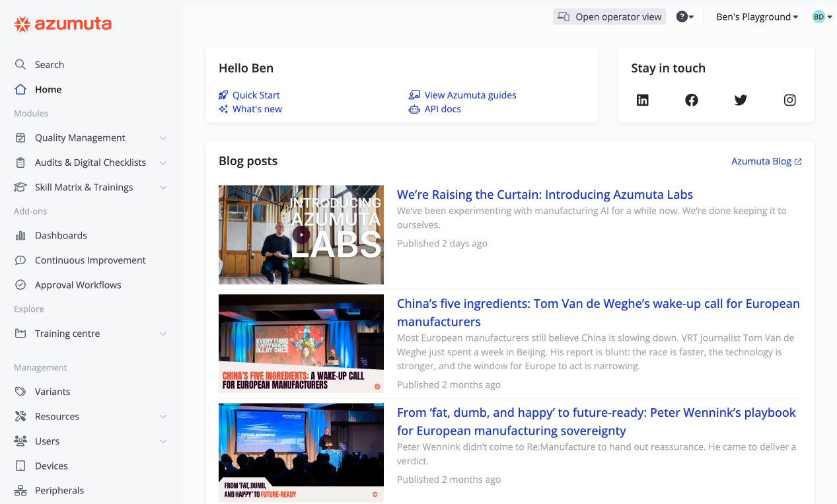Image resolution: width=837 pixels, height=504 pixels.
Task: Click the Home house icon
Action: [x=20, y=89]
